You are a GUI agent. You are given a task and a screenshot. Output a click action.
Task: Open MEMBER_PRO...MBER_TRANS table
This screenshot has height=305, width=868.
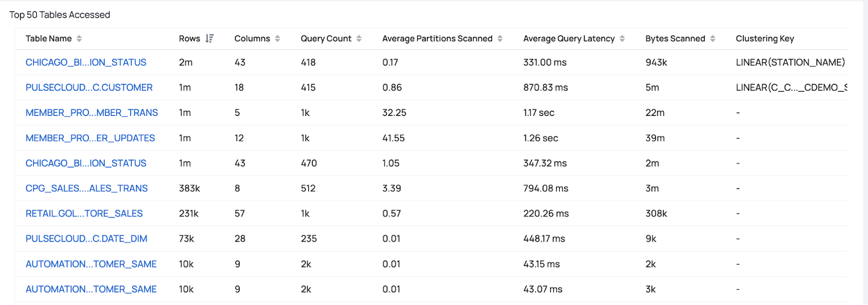click(92, 113)
